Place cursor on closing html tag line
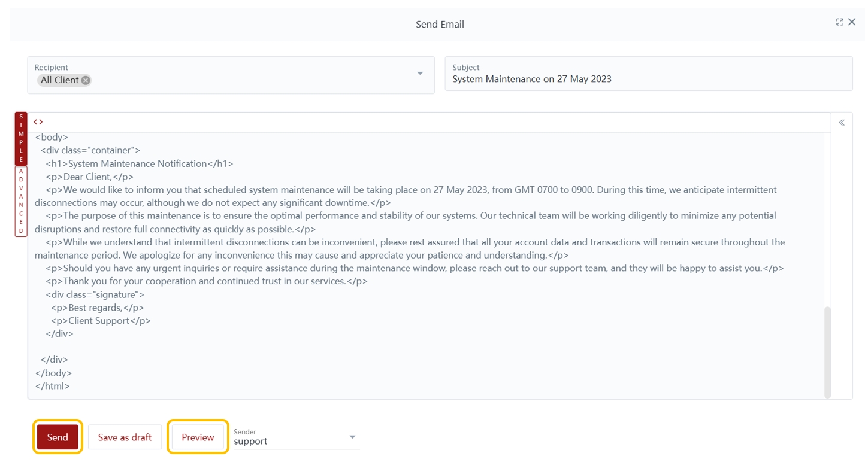The height and width of the screenshot is (462, 868). pyautogui.click(x=53, y=386)
